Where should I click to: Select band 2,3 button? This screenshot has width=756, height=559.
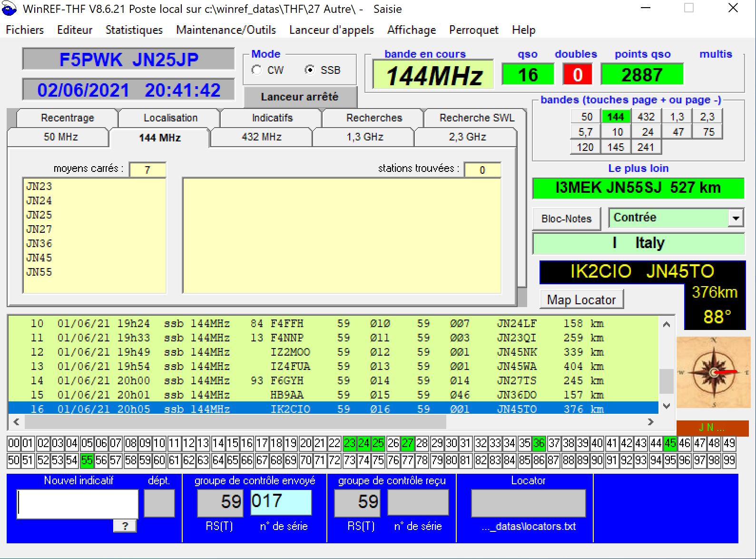[x=707, y=117]
